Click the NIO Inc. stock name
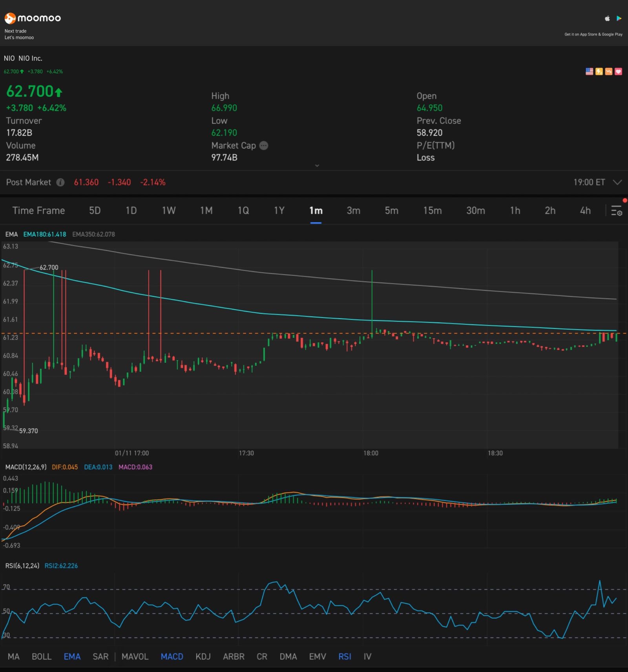628x672 pixels. (x=30, y=58)
